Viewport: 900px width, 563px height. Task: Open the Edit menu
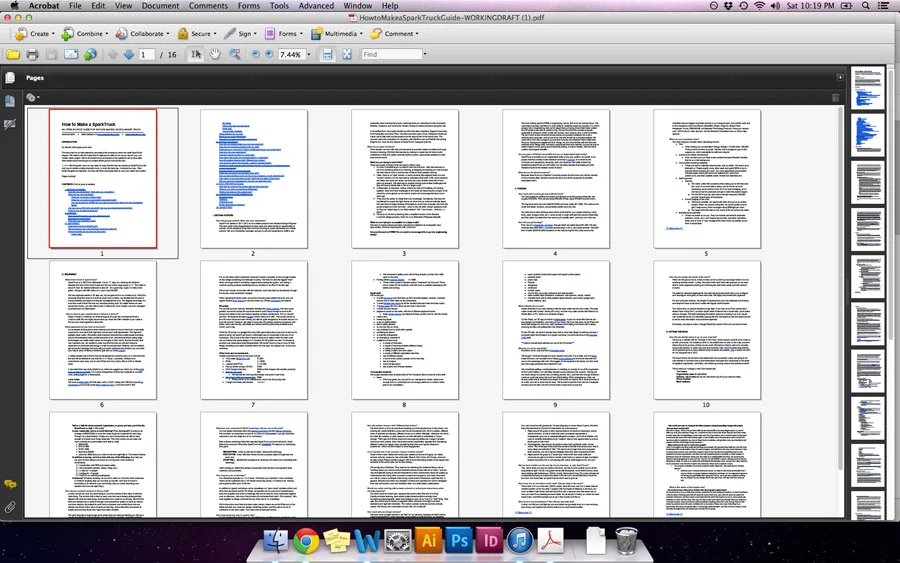(98, 6)
